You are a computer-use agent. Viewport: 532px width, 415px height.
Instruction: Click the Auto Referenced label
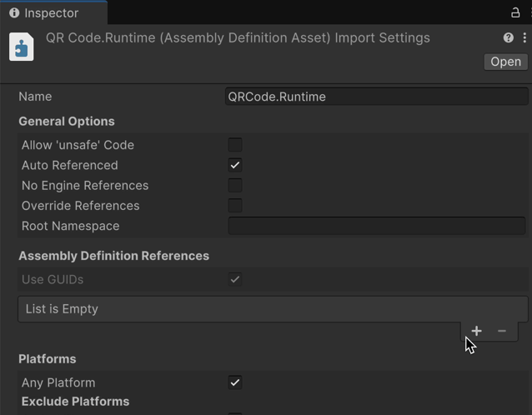(x=69, y=165)
